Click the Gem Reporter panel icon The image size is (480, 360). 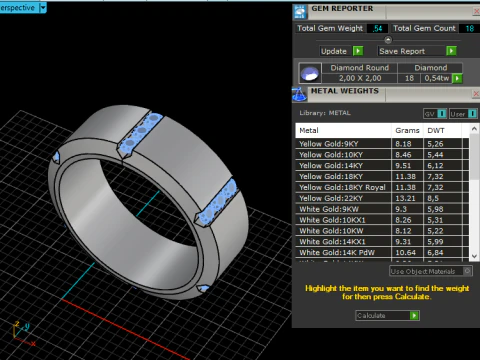(x=300, y=12)
